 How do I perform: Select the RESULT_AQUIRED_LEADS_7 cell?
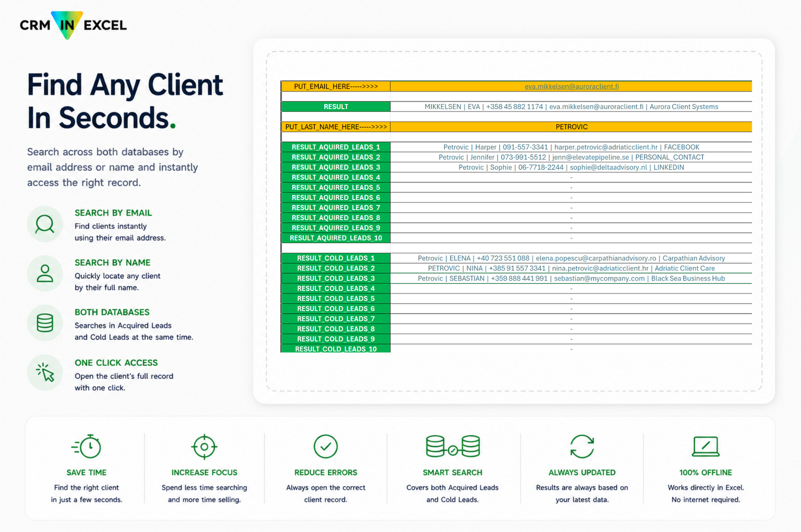point(336,208)
